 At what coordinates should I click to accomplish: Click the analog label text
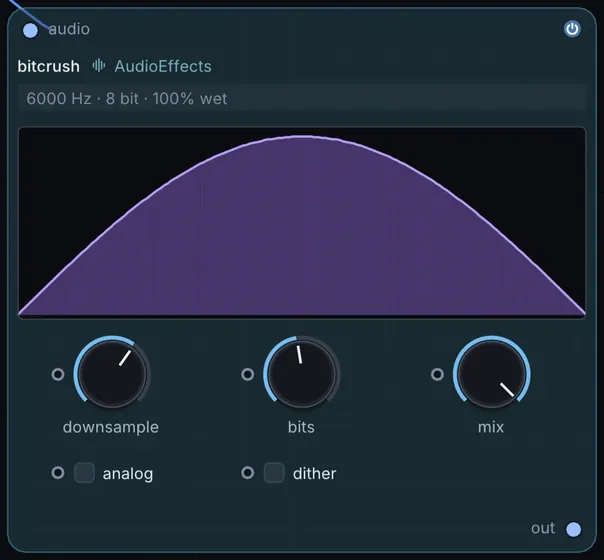(x=128, y=474)
